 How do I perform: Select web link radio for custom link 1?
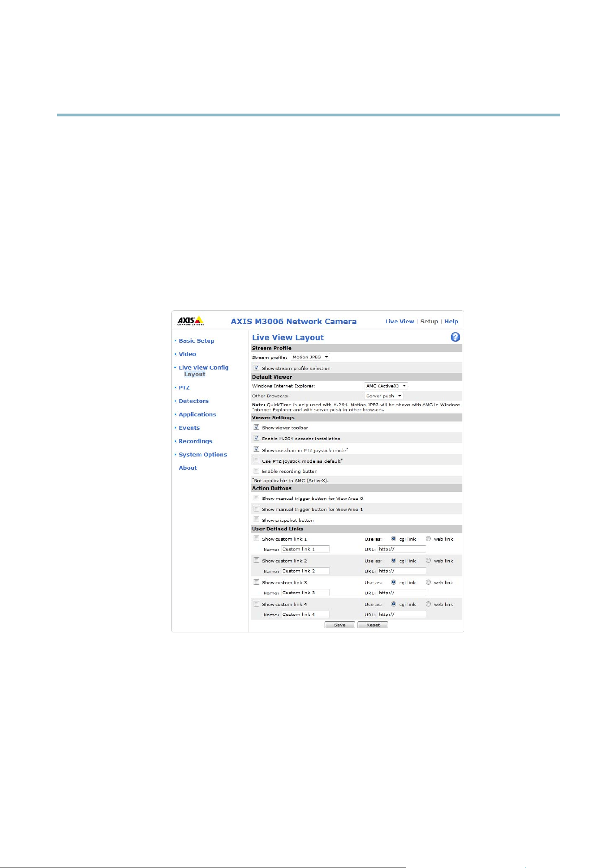[x=428, y=539]
